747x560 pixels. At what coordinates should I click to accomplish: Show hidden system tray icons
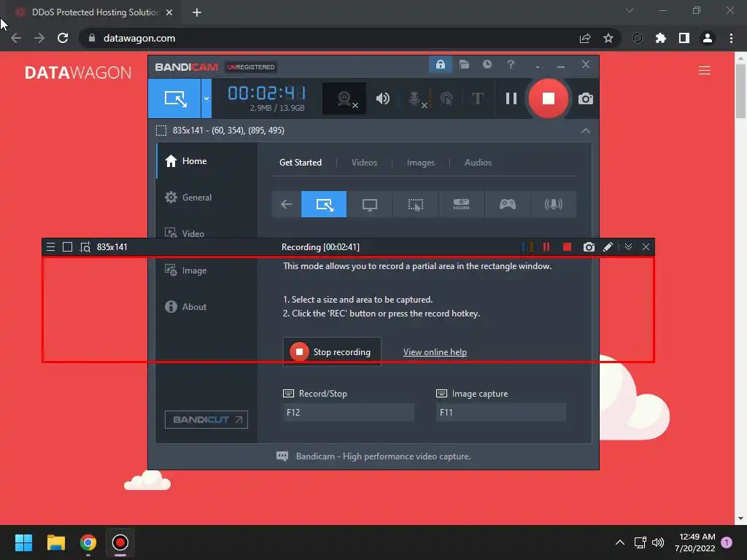click(620, 542)
